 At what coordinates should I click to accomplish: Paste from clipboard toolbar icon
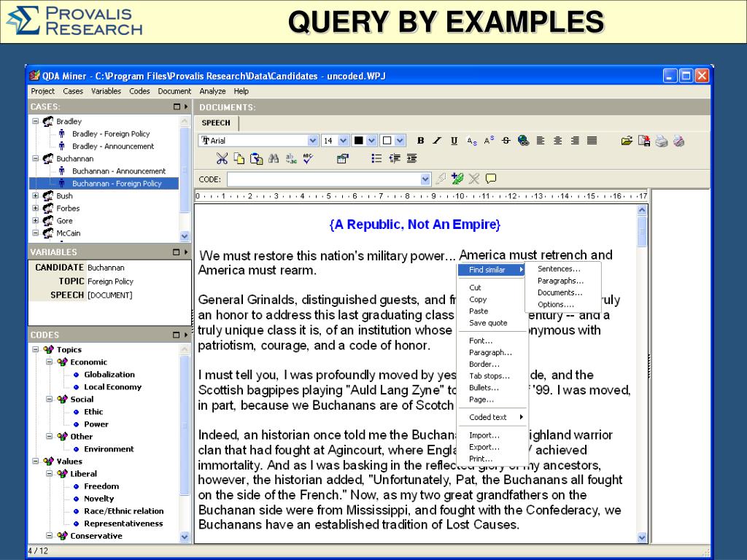click(x=256, y=158)
